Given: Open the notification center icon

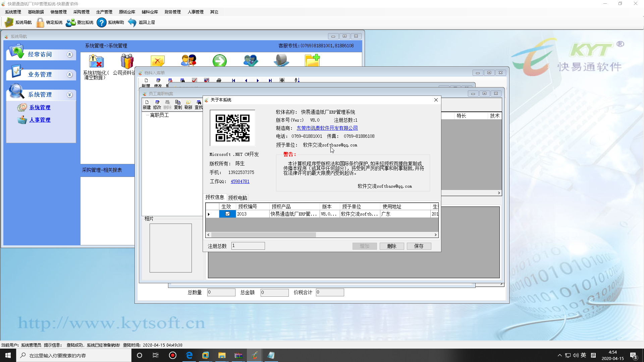Looking at the screenshot, I should 634,356.
